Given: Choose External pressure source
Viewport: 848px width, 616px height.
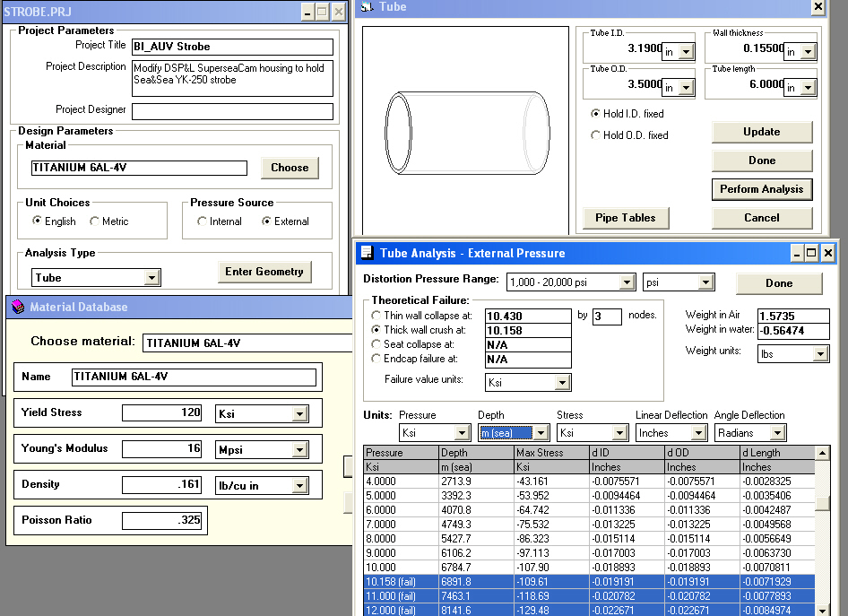Looking at the screenshot, I should pos(266,221).
